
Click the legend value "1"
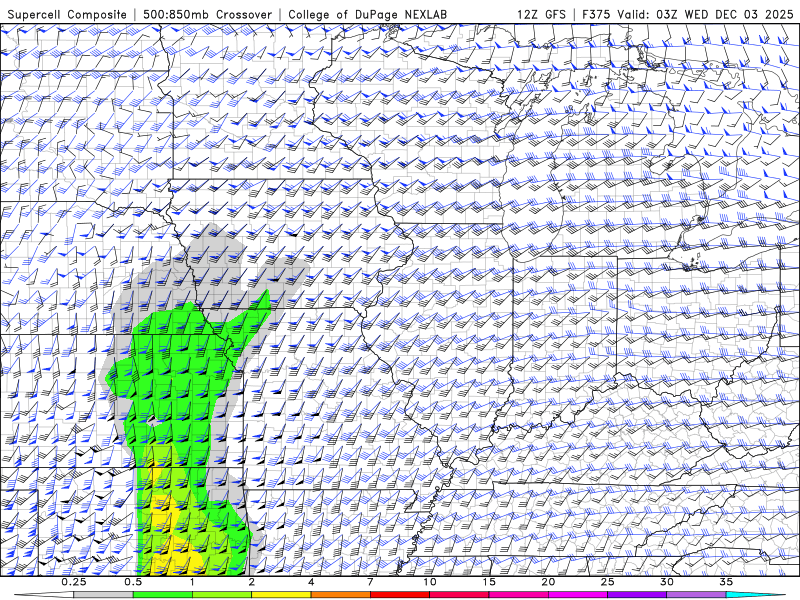[192, 582]
